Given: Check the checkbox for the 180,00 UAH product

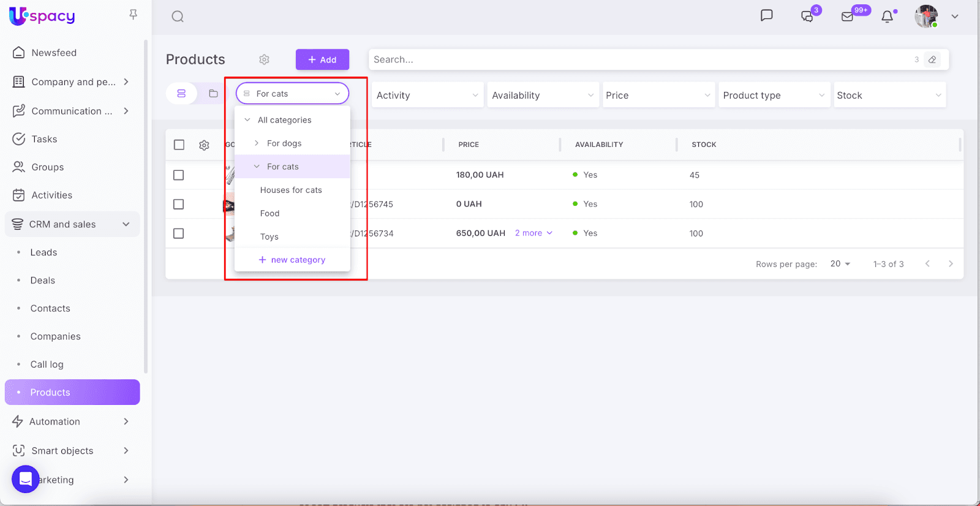Looking at the screenshot, I should coord(179,175).
